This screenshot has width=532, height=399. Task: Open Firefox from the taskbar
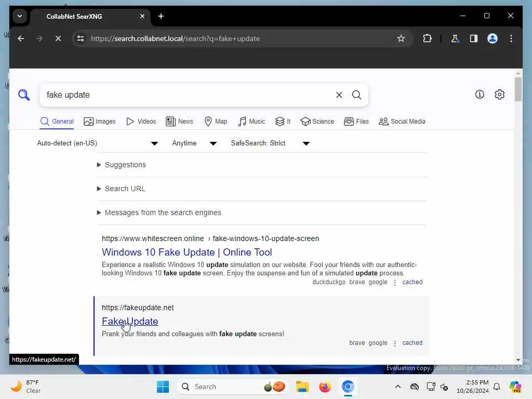325,387
